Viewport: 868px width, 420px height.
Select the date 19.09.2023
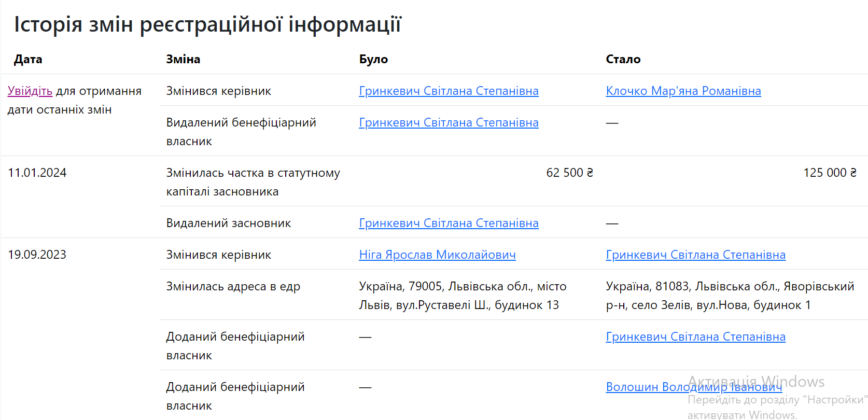point(37,255)
